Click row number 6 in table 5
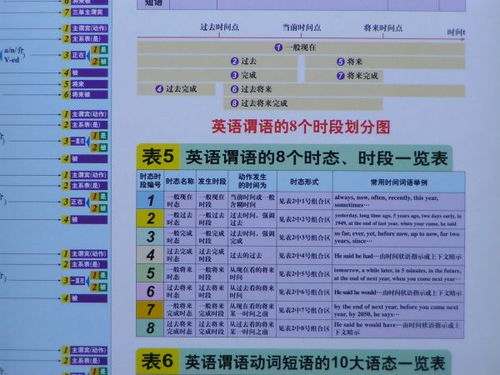Image resolution: width=500 pixels, height=375 pixels. (x=150, y=291)
